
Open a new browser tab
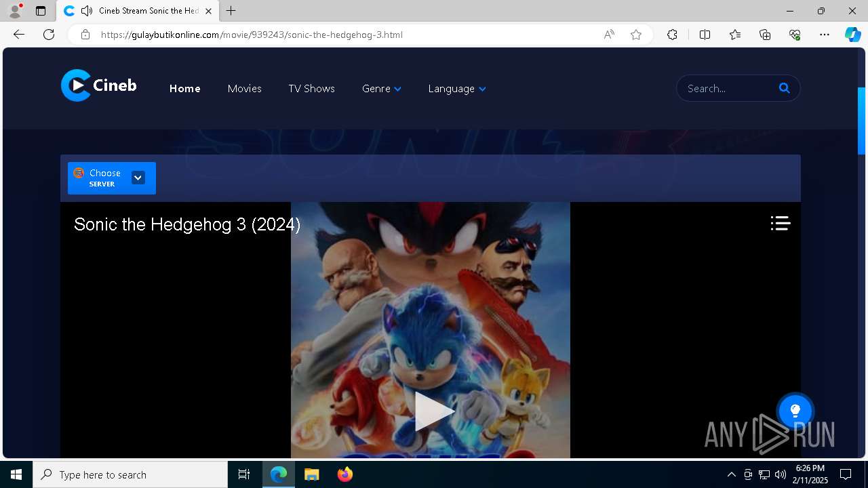click(231, 11)
